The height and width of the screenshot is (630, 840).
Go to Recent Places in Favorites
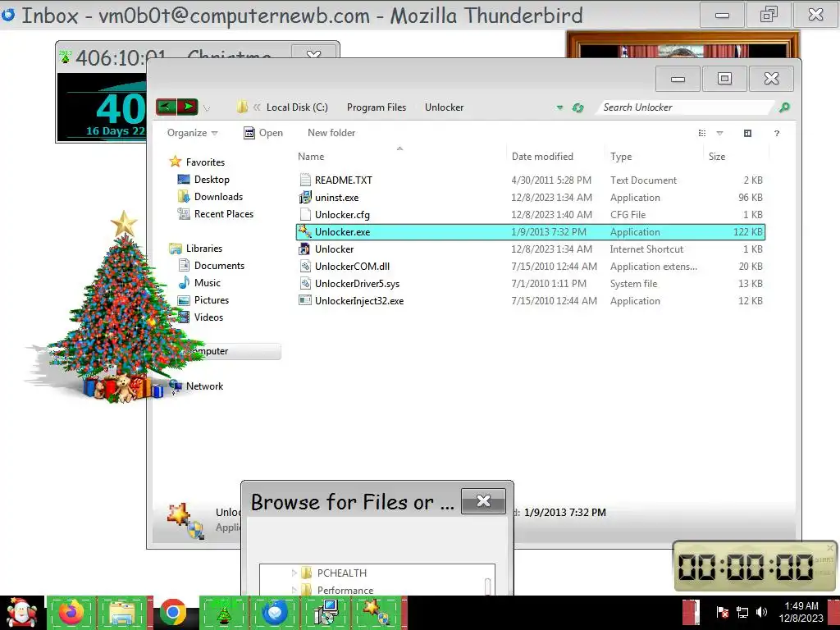pyautogui.click(x=224, y=214)
